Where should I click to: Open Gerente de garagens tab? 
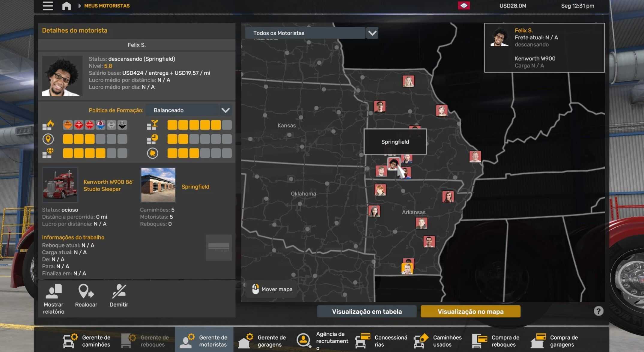262,341
